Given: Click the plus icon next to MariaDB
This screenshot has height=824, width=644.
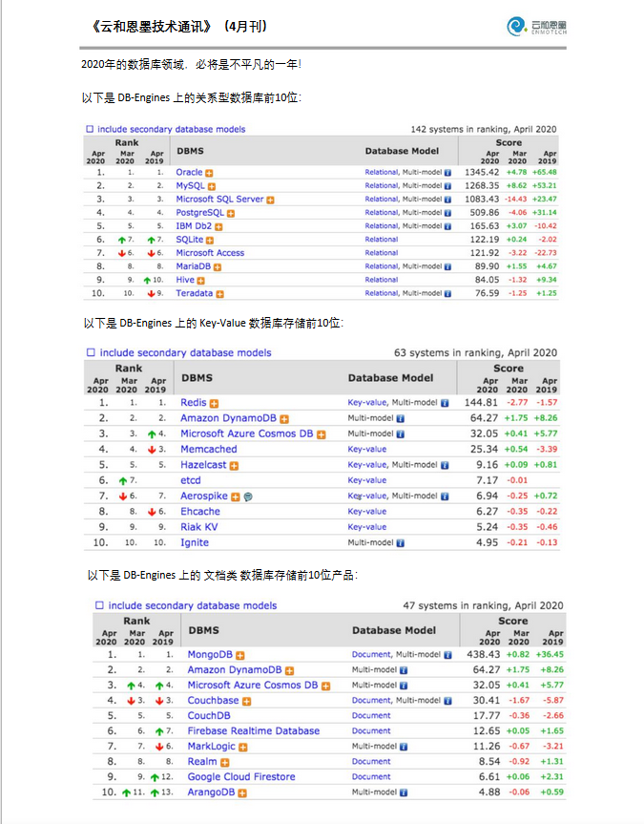Looking at the screenshot, I should click(x=218, y=267).
